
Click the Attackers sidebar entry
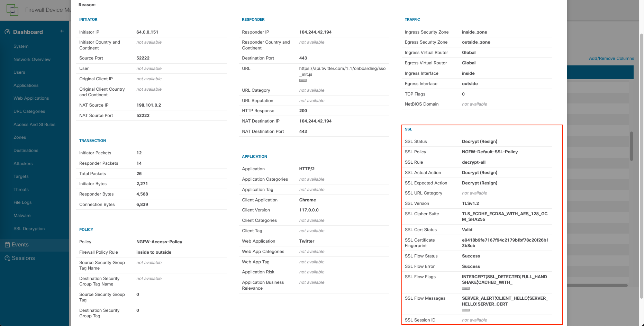click(23, 164)
